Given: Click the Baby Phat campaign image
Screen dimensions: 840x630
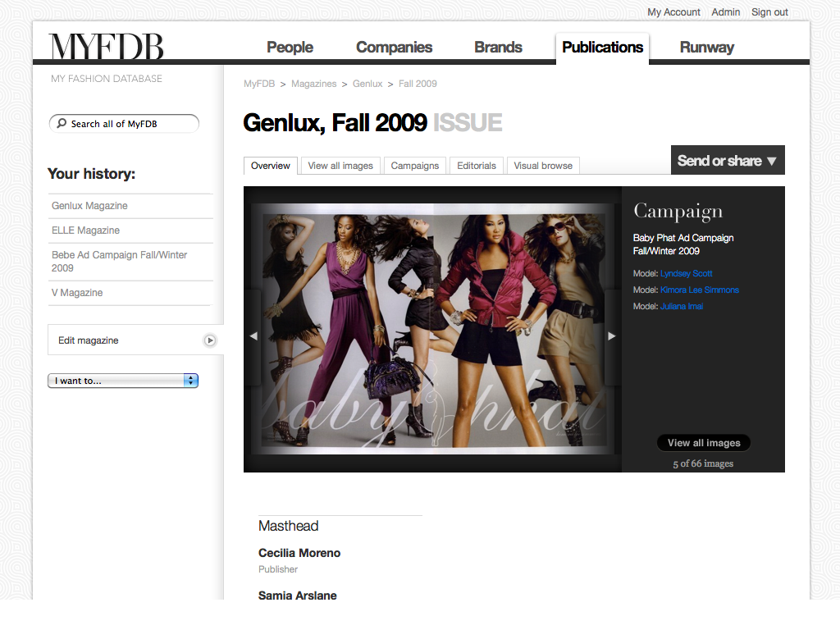Looking at the screenshot, I should tap(432, 328).
